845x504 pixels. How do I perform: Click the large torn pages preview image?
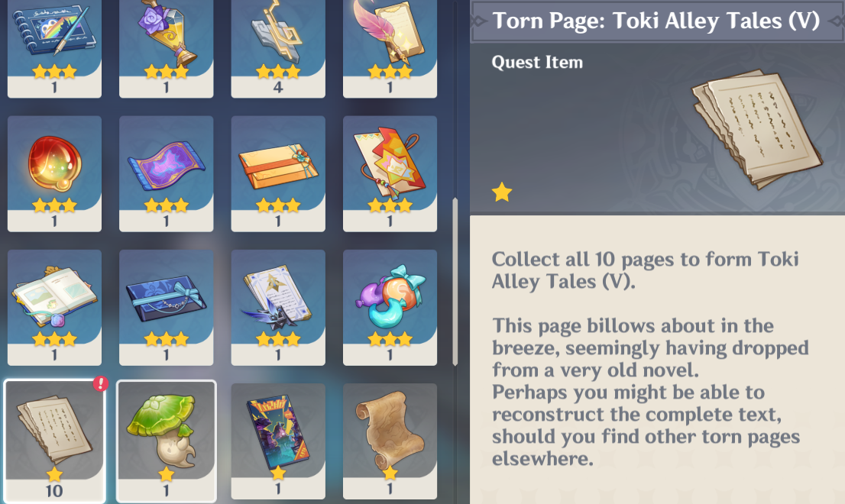[x=757, y=129]
